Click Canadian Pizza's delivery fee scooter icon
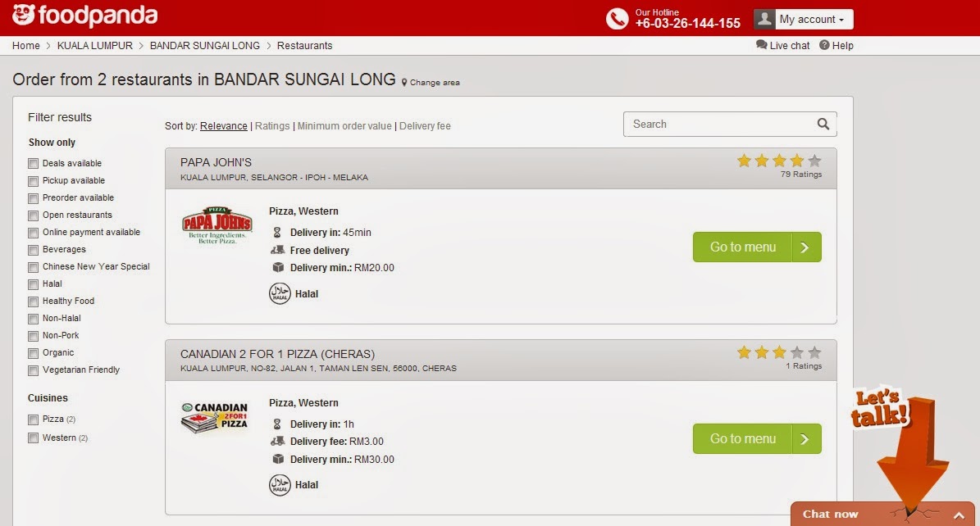The image size is (980, 526). 277,441
